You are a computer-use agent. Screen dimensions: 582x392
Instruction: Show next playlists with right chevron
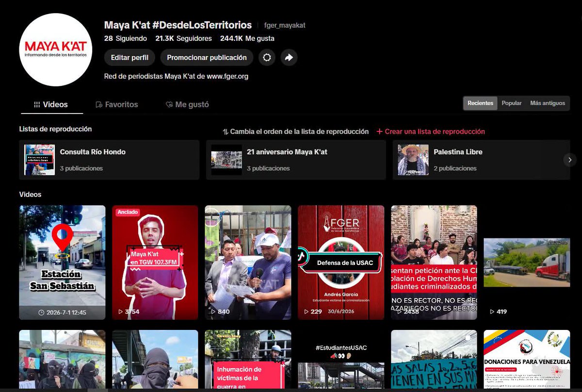point(570,160)
